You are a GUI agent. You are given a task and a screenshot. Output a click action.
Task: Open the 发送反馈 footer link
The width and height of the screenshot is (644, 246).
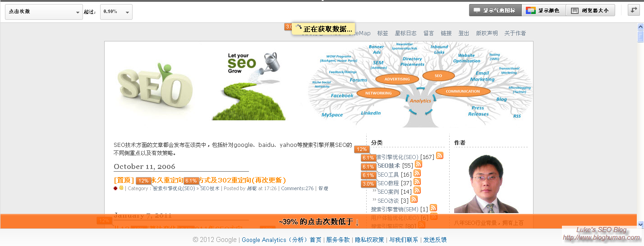tap(435, 240)
